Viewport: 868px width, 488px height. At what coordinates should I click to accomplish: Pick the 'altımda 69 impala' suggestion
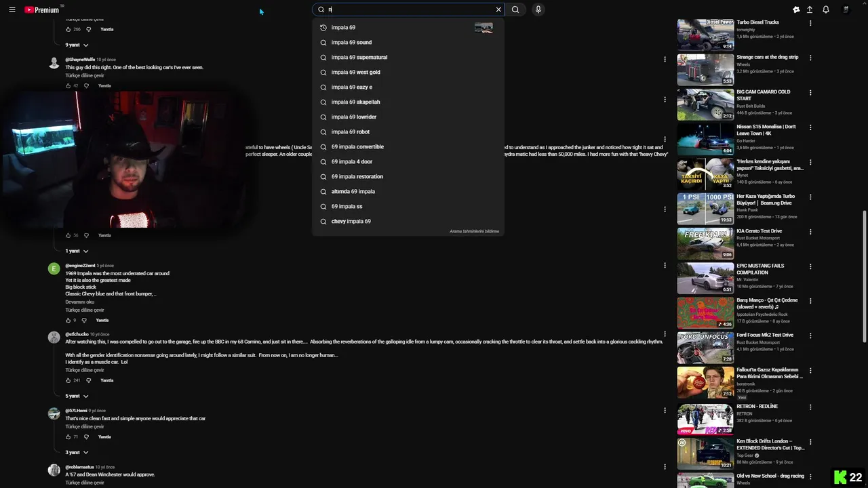point(408,191)
